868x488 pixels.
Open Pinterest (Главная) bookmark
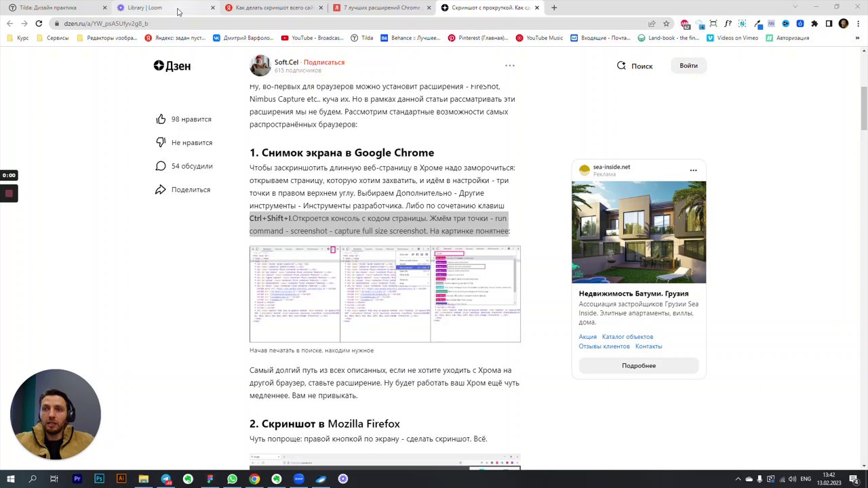[477, 38]
